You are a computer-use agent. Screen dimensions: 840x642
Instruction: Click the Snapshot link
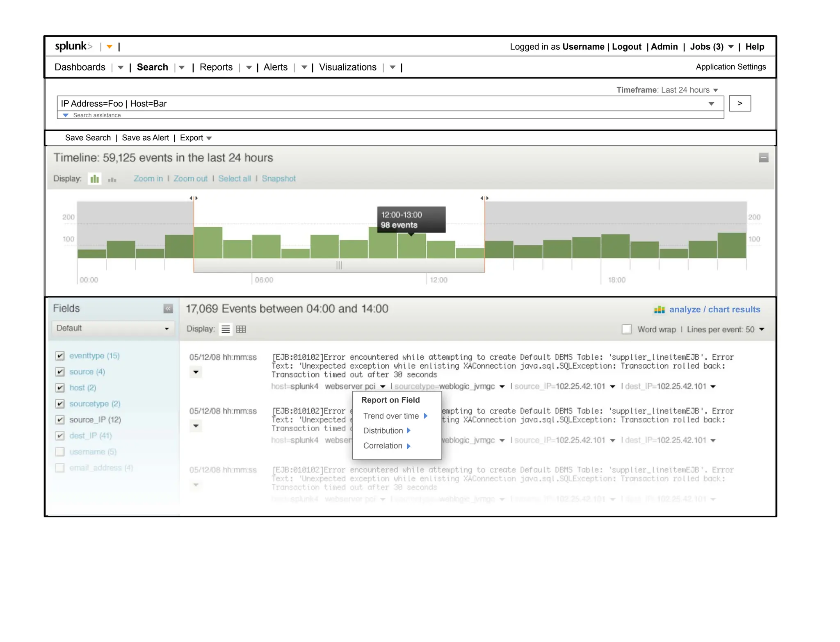pyautogui.click(x=278, y=179)
